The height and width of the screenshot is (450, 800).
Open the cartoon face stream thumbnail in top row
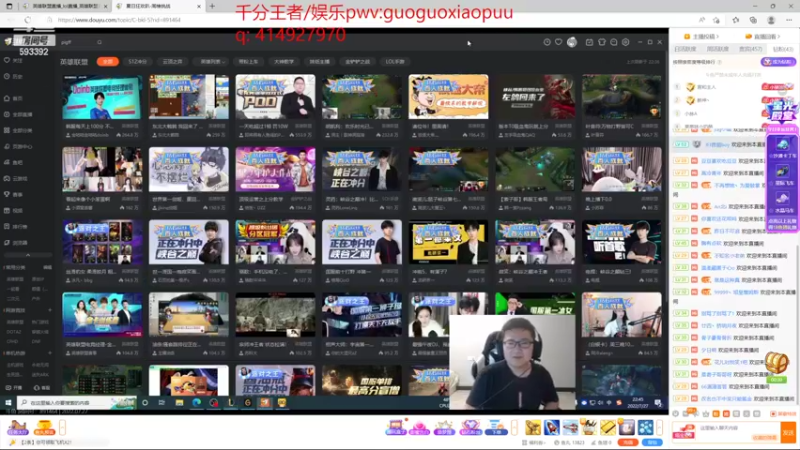(x=448, y=97)
